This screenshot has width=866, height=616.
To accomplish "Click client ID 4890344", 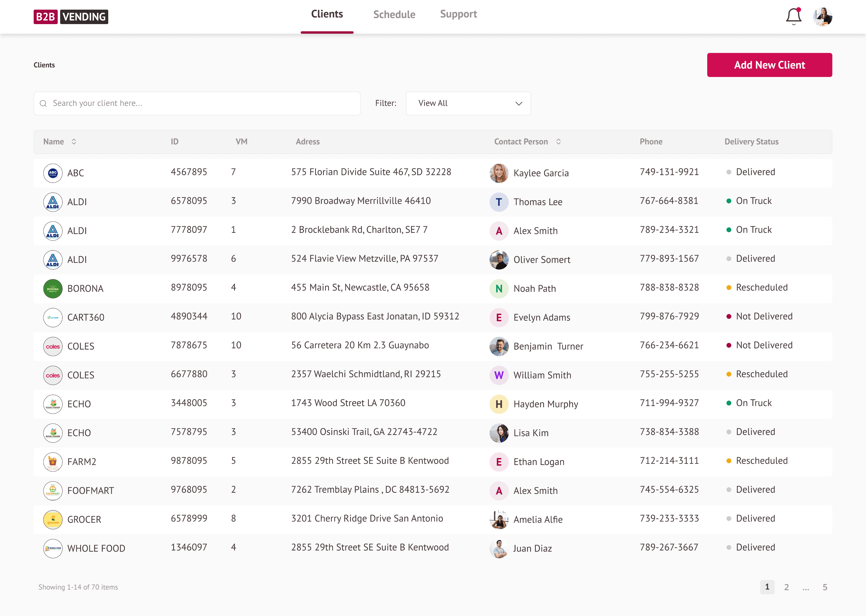I will click(189, 316).
